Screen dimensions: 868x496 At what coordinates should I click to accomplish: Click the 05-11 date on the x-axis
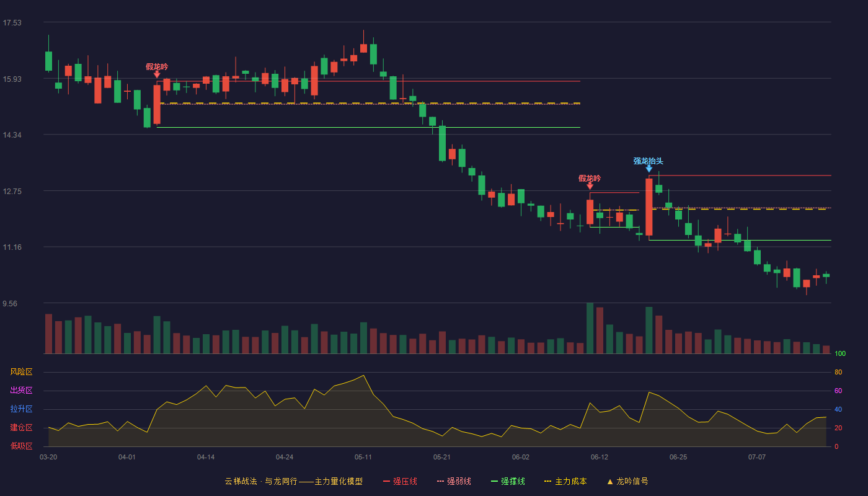click(x=363, y=457)
